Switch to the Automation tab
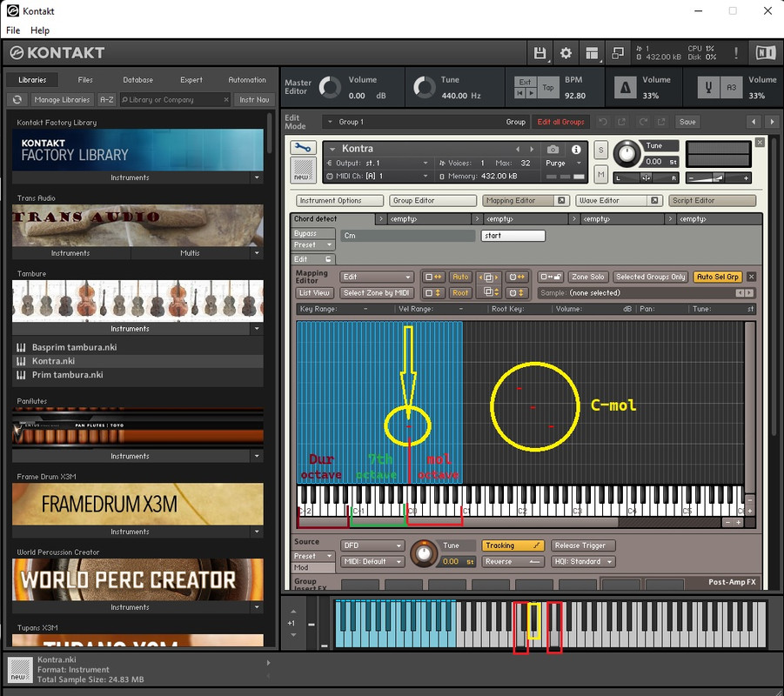The height and width of the screenshot is (696, 784). tap(247, 80)
